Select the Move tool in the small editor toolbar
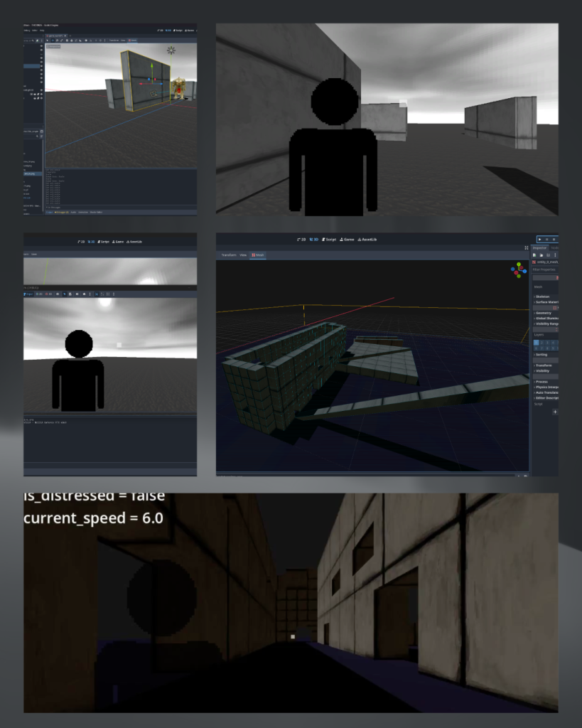Viewport: 582px width, 728px height. click(53, 41)
